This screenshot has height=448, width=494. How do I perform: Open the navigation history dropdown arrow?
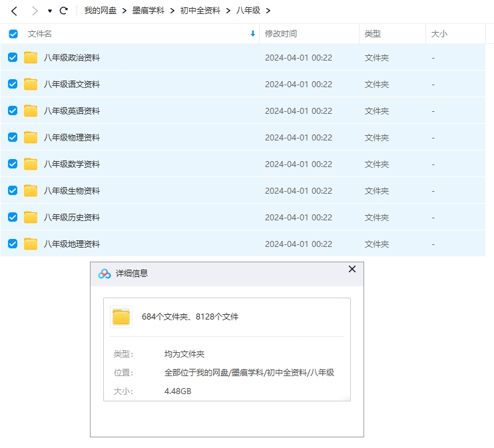pyautogui.click(x=50, y=11)
